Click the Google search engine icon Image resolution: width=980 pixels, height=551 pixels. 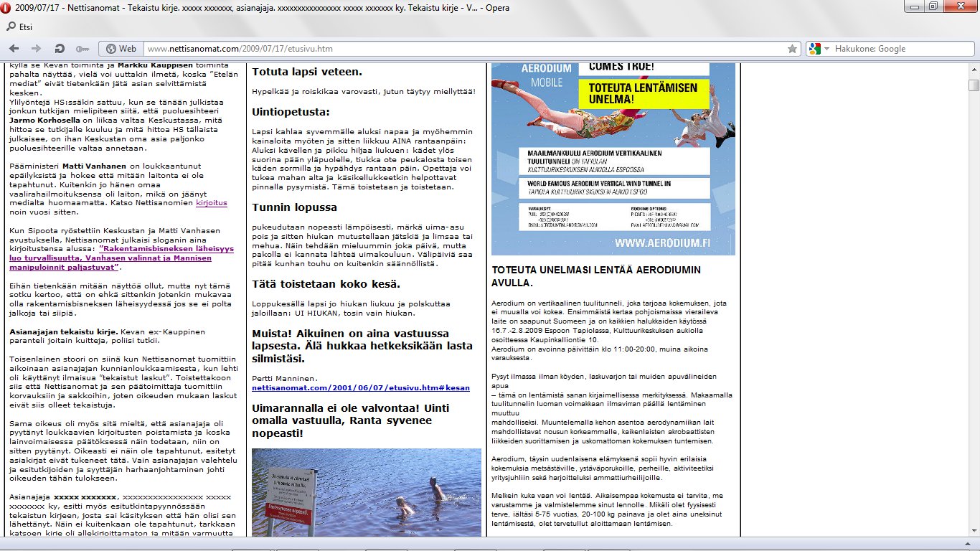coord(814,49)
